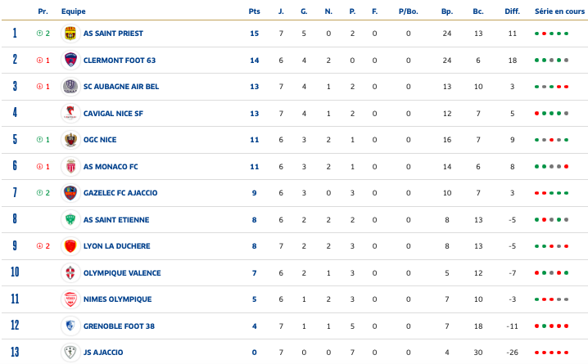Click the Gazelec FC Ajaccio logo

(x=70, y=193)
